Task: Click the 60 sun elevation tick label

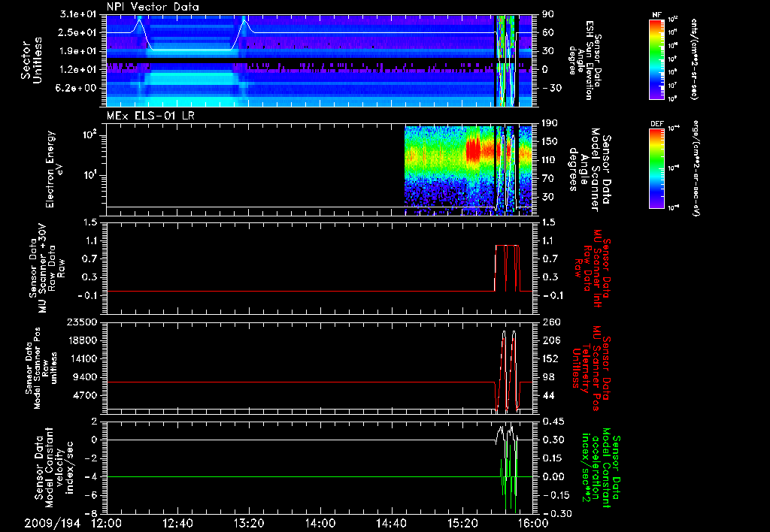Action: pyautogui.click(x=547, y=32)
